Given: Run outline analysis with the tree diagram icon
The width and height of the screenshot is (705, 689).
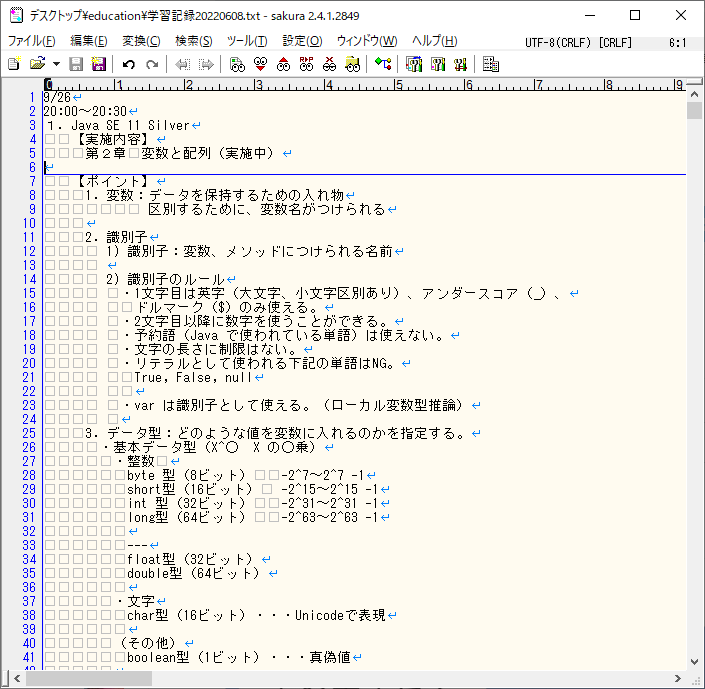Looking at the screenshot, I should [383, 64].
